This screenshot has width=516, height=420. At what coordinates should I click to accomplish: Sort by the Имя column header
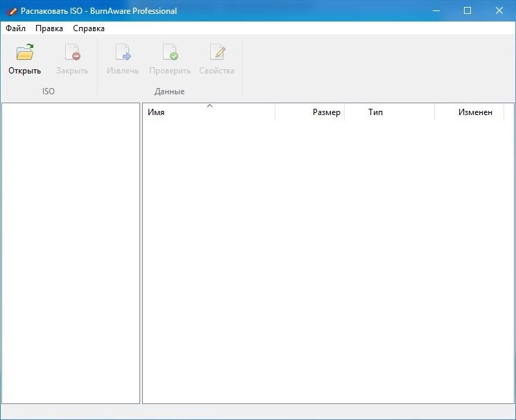[209, 112]
